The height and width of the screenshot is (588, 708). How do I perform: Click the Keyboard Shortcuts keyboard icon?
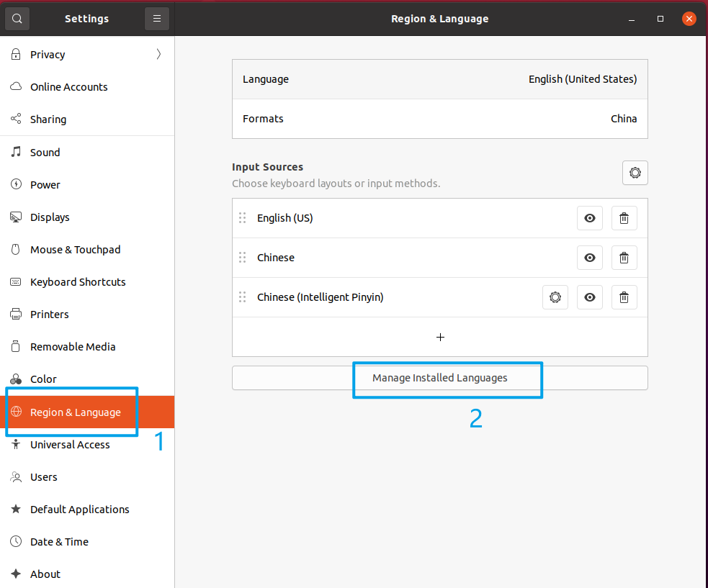(x=16, y=282)
